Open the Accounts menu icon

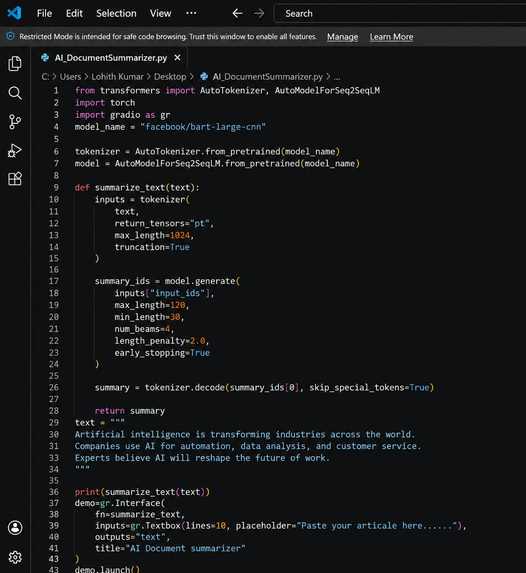15,528
